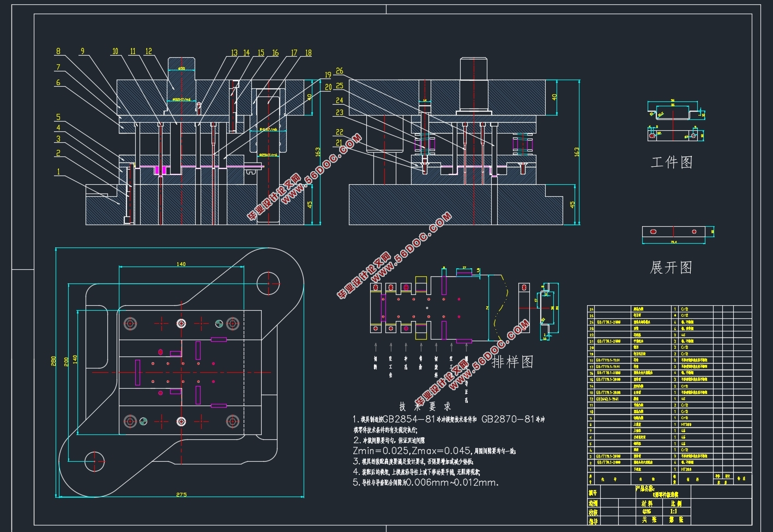Select leader callout number 11

133,52
